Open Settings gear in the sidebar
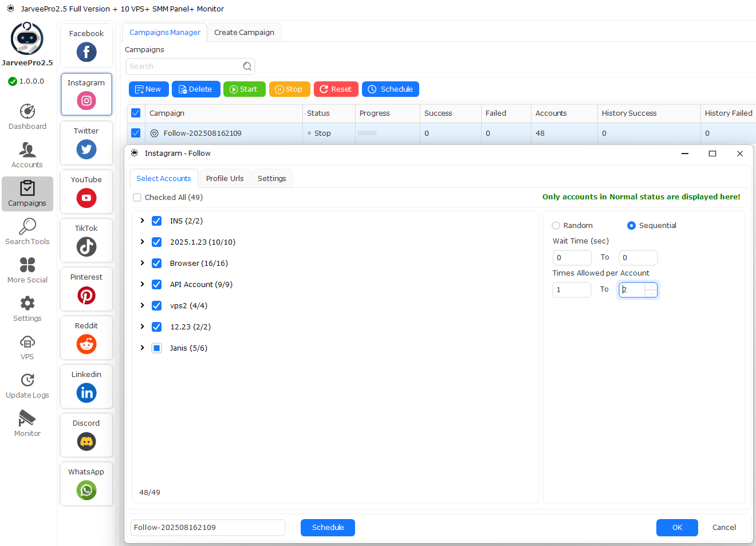The width and height of the screenshot is (756, 546). tap(27, 309)
